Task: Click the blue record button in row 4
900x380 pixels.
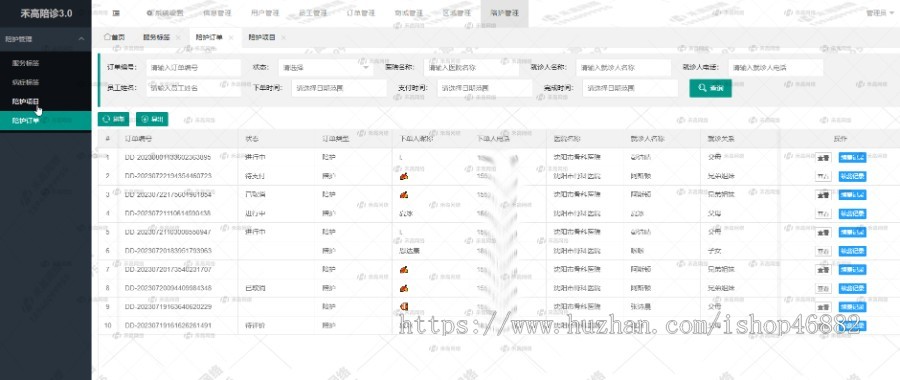Action: pos(852,214)
